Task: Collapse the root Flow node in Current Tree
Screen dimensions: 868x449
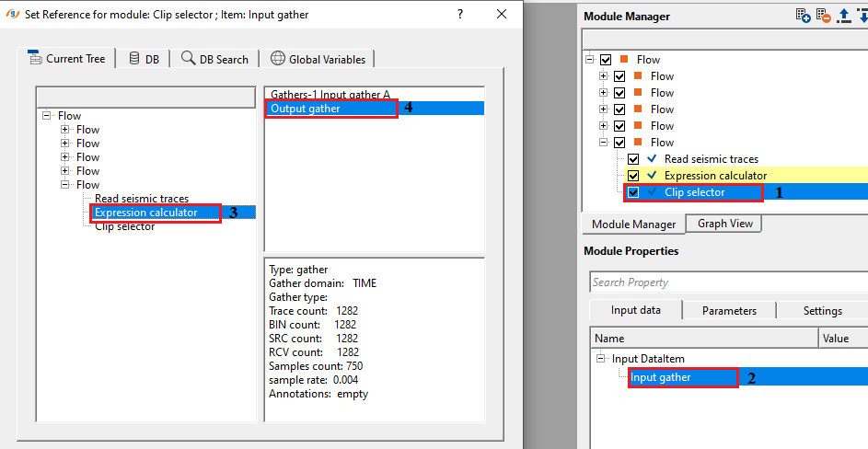Action: point(47,116)
